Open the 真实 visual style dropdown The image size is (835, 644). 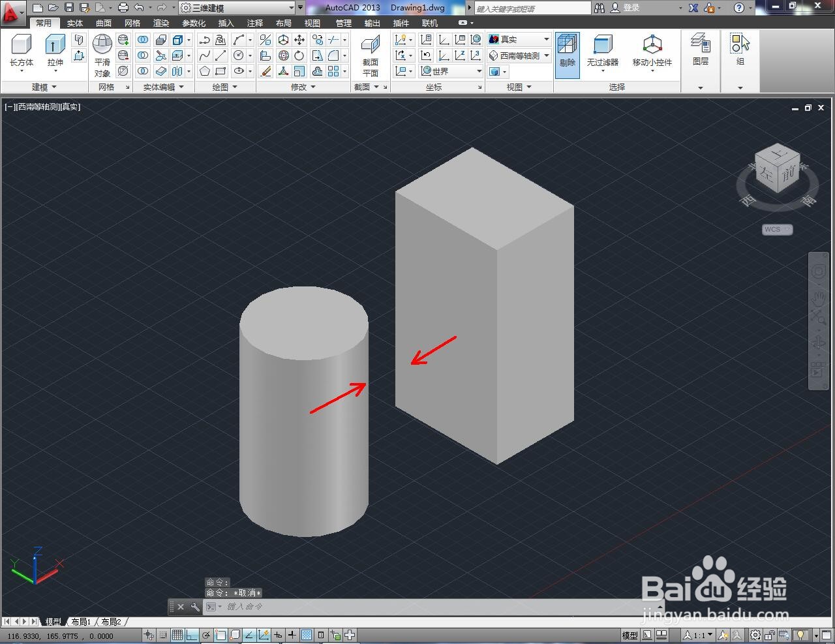point(519,40)
